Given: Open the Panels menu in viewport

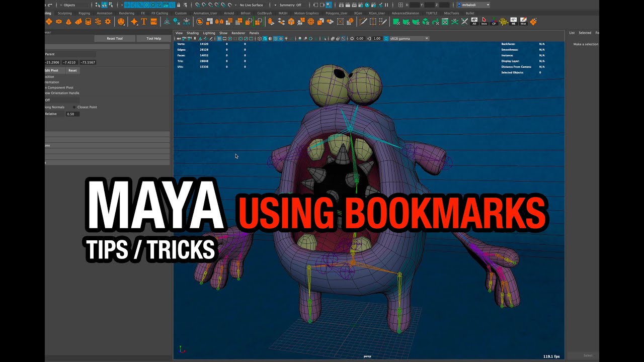Looking at the screenshot, I should point(254,33).
